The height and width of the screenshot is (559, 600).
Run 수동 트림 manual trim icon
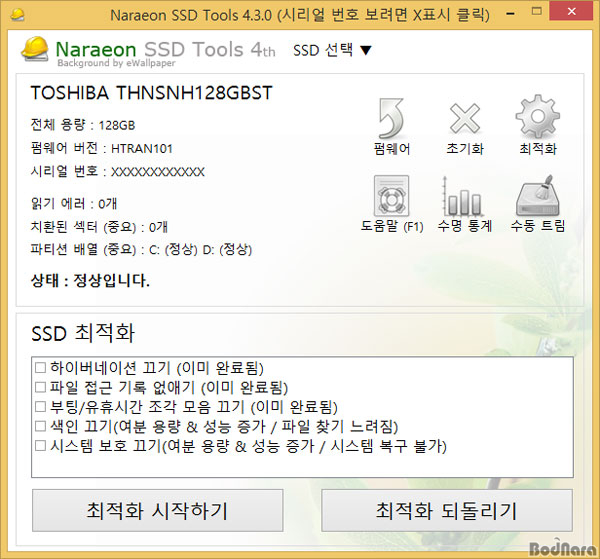click(538, 196)
